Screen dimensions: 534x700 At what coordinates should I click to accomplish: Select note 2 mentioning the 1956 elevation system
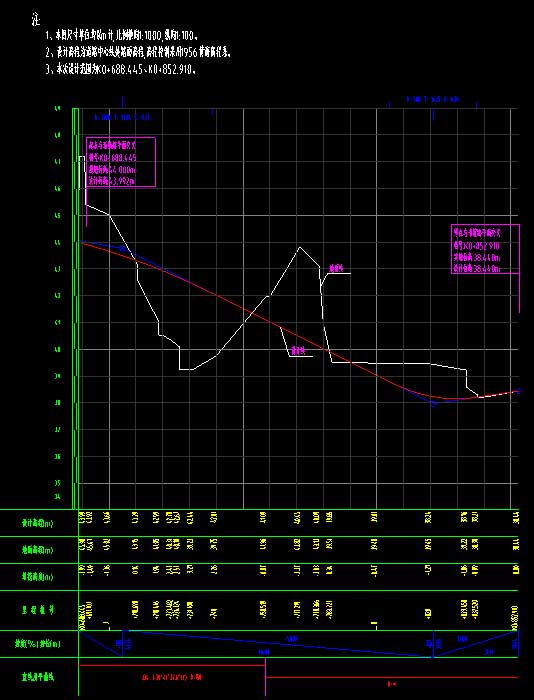click(138, 53)
